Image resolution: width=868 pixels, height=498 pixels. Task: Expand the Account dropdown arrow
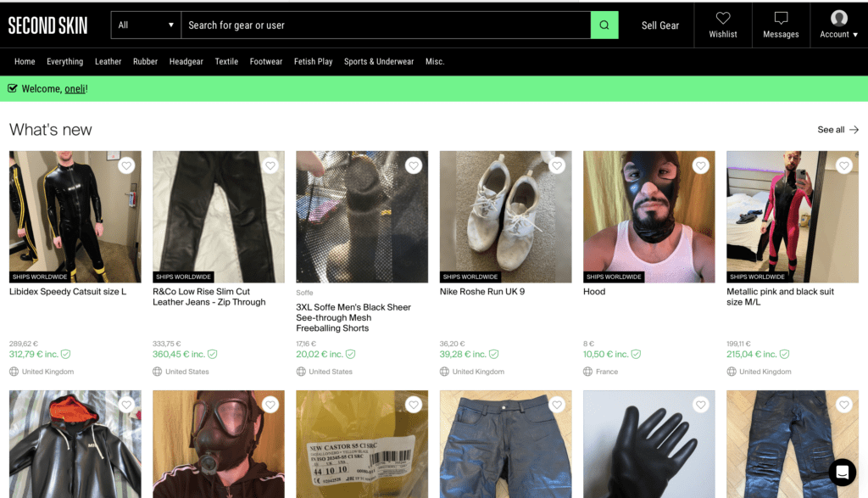855,34
